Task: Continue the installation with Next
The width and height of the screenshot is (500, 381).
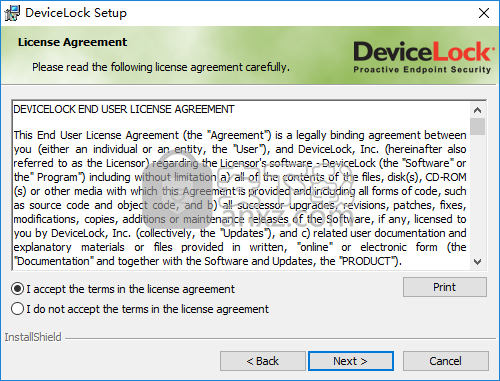Action: point(351,361)
